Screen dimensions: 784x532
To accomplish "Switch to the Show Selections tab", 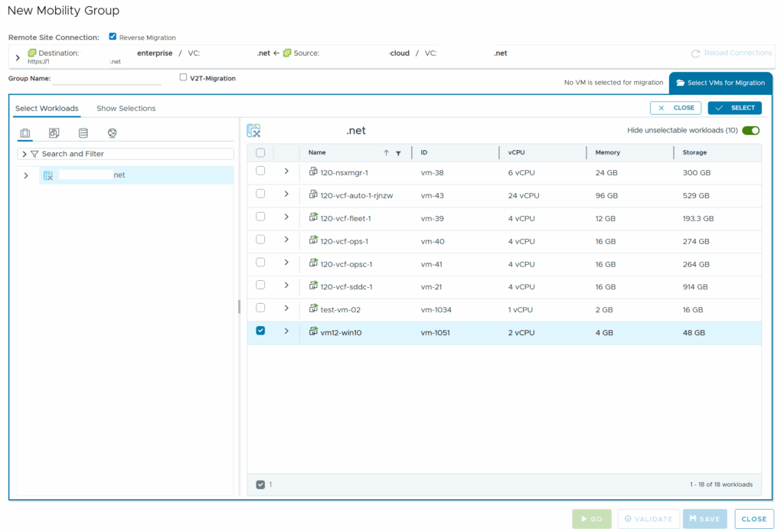I will click(x=126, y=109).
